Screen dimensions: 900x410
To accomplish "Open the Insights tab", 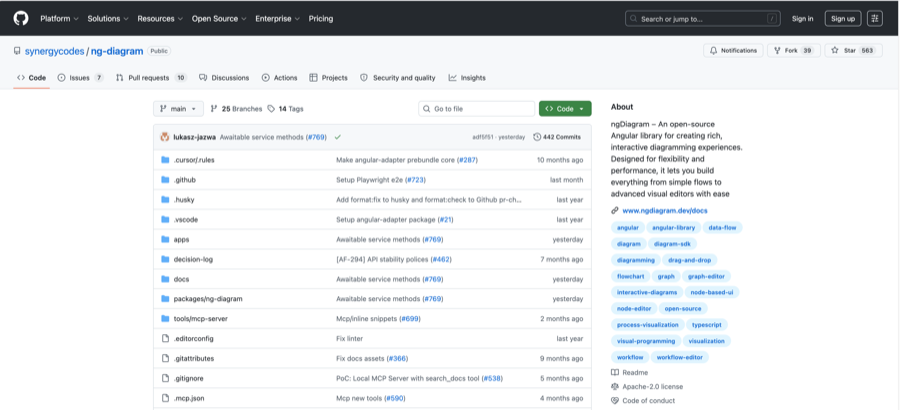I will (x=467, y=78).
